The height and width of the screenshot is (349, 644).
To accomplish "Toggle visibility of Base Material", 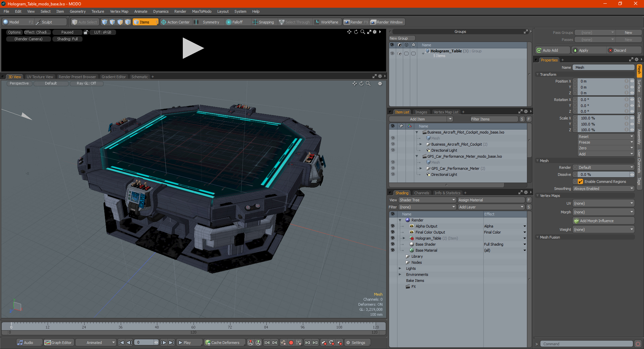I will pyautogui.click(x=392, y=250).
